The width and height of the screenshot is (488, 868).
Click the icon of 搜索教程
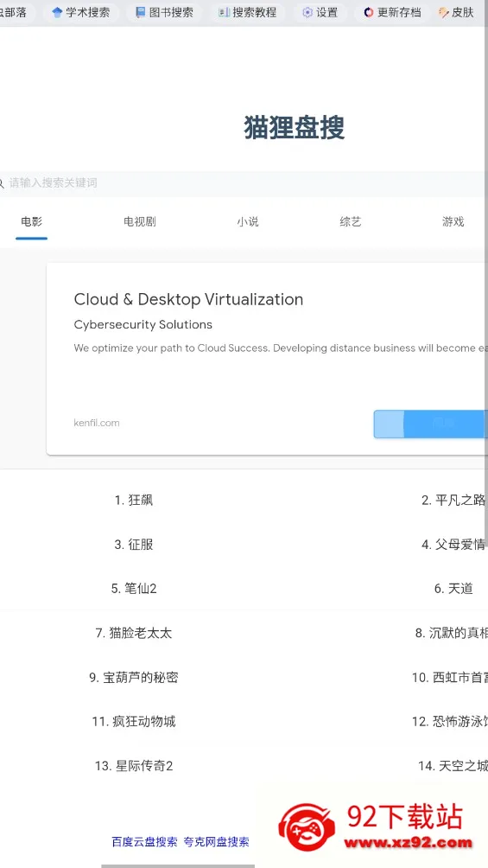[224, 12]
